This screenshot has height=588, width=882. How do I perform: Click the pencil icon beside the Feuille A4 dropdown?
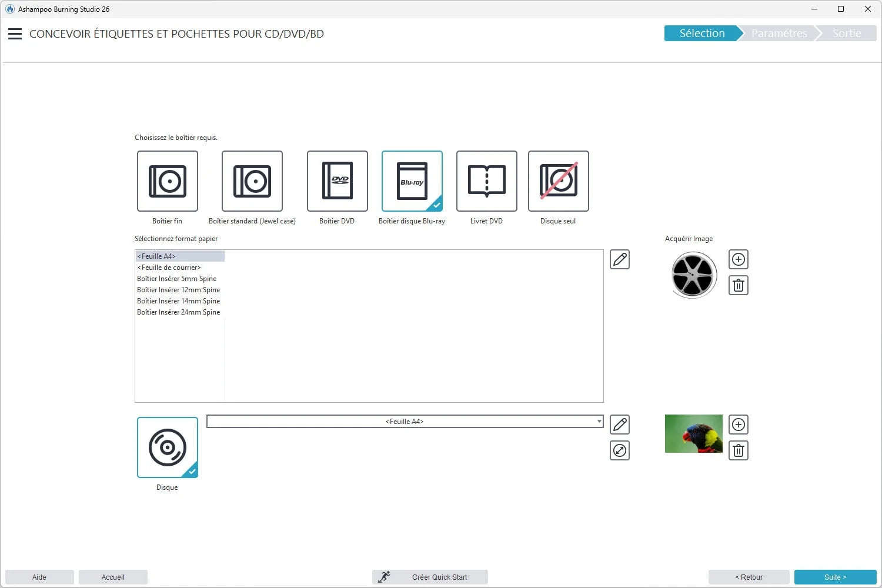pyautogui.click(x=620, y=425)
